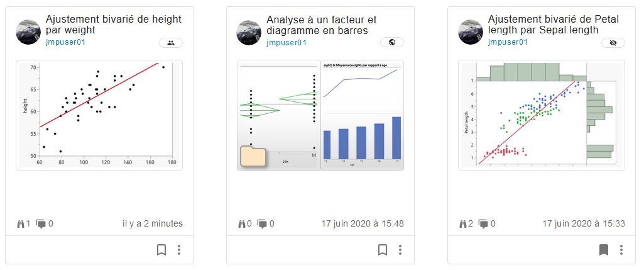
Task: Open more options menu for height by weight card
Action: point(179,250)
